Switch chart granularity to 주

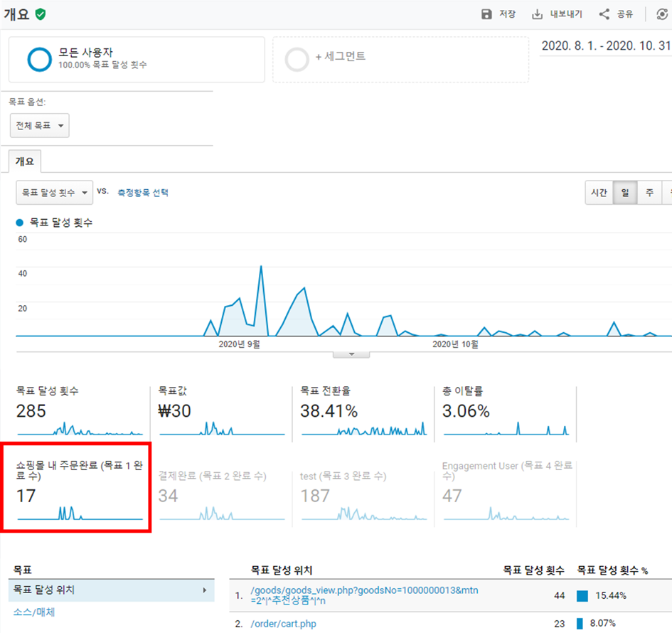(650, 193)
